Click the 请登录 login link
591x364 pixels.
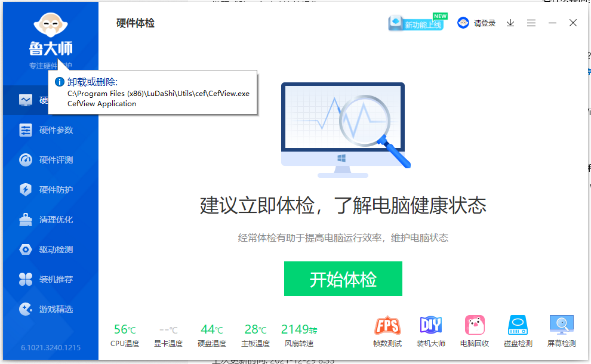[485, 23]
